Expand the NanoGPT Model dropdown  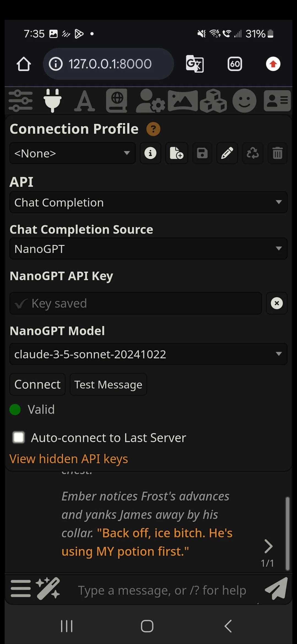click(148, 354)
